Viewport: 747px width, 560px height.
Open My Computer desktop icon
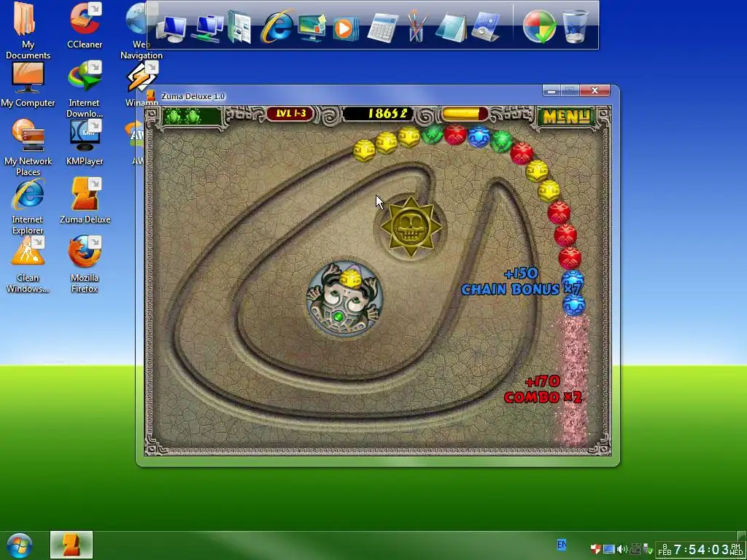[28, 85]
